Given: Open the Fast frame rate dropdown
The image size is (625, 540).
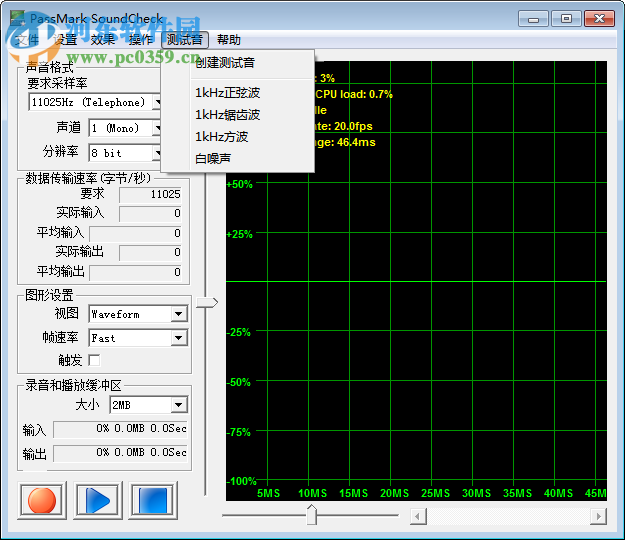Looking at the screenshot, I should click(178, 338).
